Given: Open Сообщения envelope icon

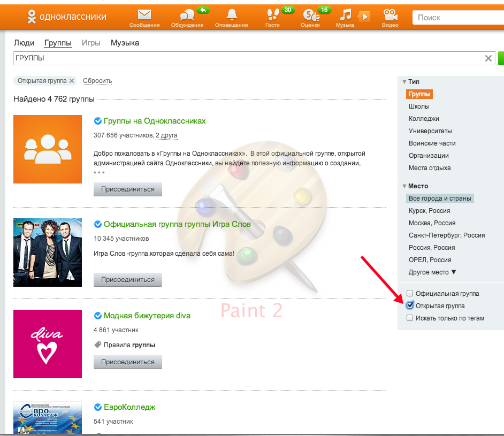Looking at the screenshot, I should [x=144, y=14].
